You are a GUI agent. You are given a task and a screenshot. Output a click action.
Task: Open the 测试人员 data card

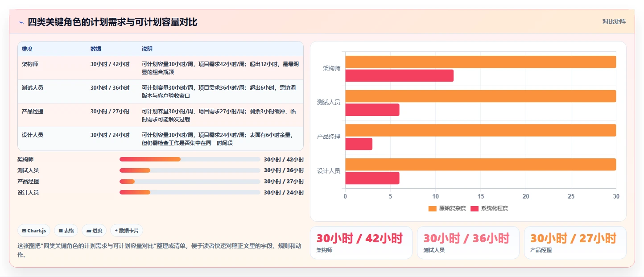tap(468, 243)
